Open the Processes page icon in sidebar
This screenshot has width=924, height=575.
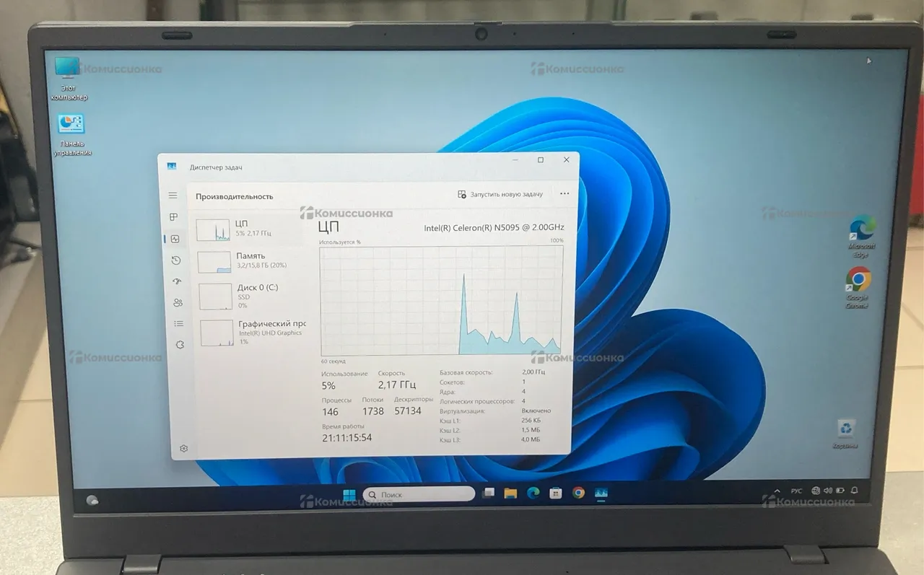coord(173,217)
